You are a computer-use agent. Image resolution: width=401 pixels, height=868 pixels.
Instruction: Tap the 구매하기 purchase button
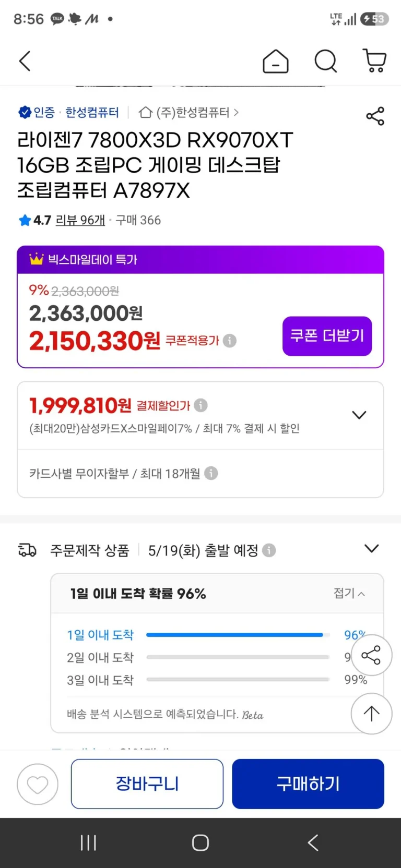click(x=308, y=784)
